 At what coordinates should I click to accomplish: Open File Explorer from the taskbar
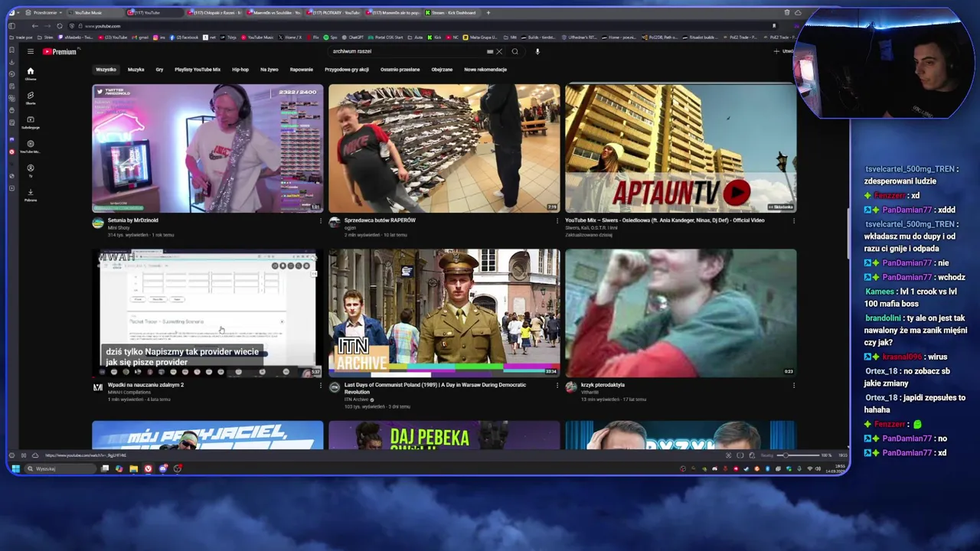pyautogui.click(x=133, y=468)
